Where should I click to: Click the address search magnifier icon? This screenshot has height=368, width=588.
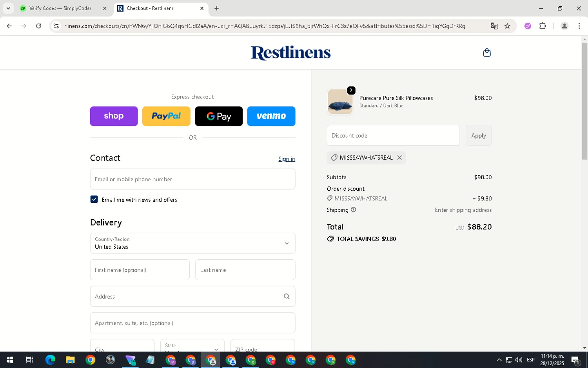pyautogui.click(x=287, y=297)
